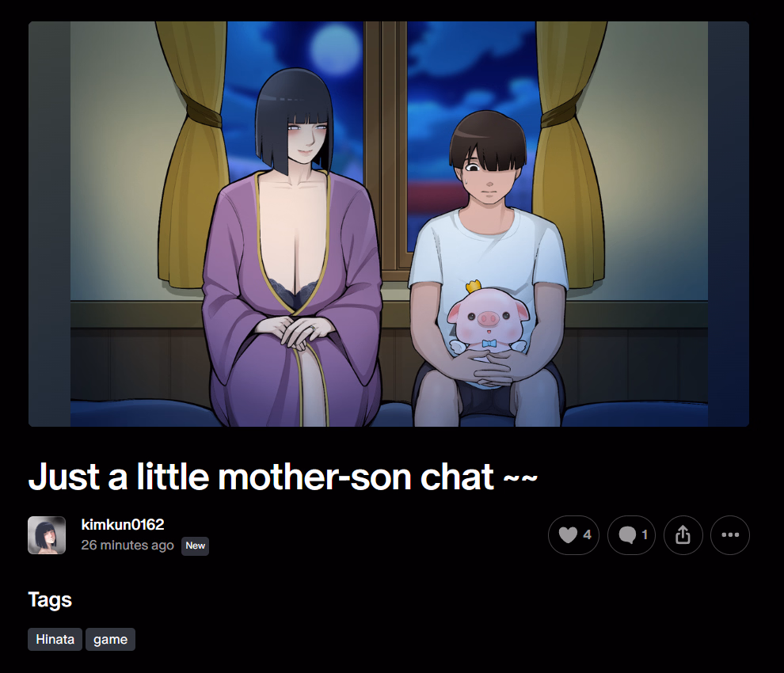784x673 pixels.
Task: Share the post using the share icon
Action: click(683, 535)
